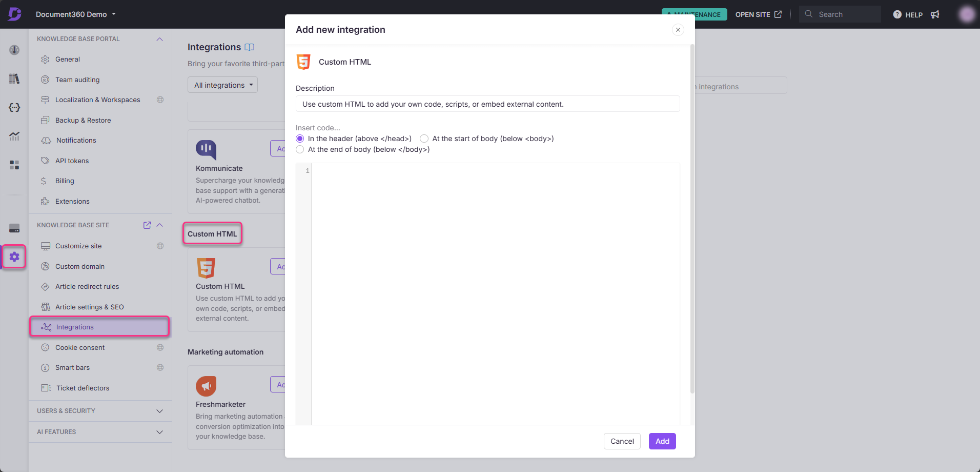The width and height of the screenshot is (980, 472).
Task: Click the Document360 logo
Action: (15, 14)
